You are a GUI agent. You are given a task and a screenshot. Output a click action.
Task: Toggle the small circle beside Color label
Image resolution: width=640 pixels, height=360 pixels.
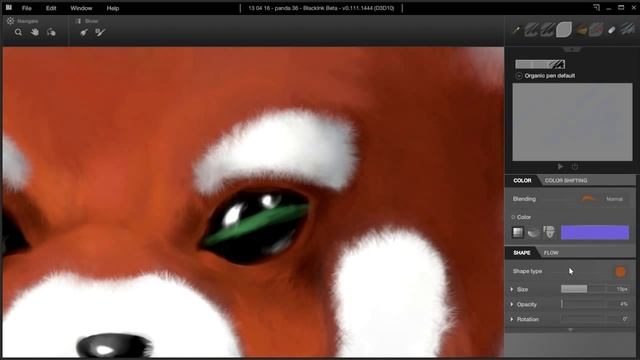tap(513, 217)
